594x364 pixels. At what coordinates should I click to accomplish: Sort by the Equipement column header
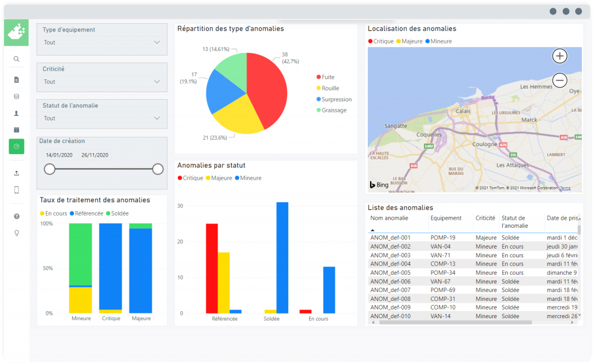(x=446, y=219)
